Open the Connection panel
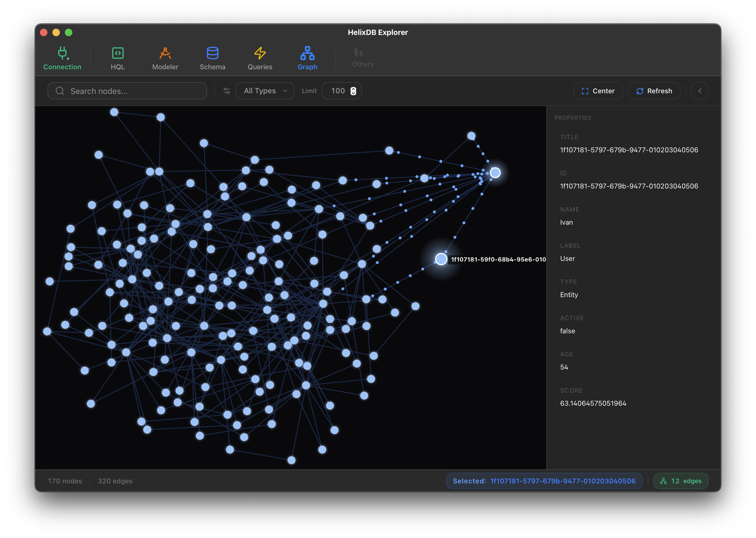 pos(62,58)
